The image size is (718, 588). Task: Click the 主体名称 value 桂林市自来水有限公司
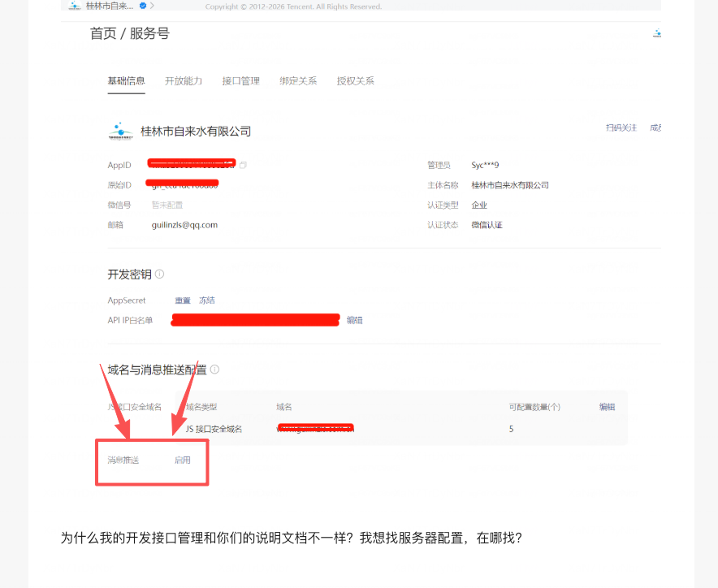tap(510, 185)
